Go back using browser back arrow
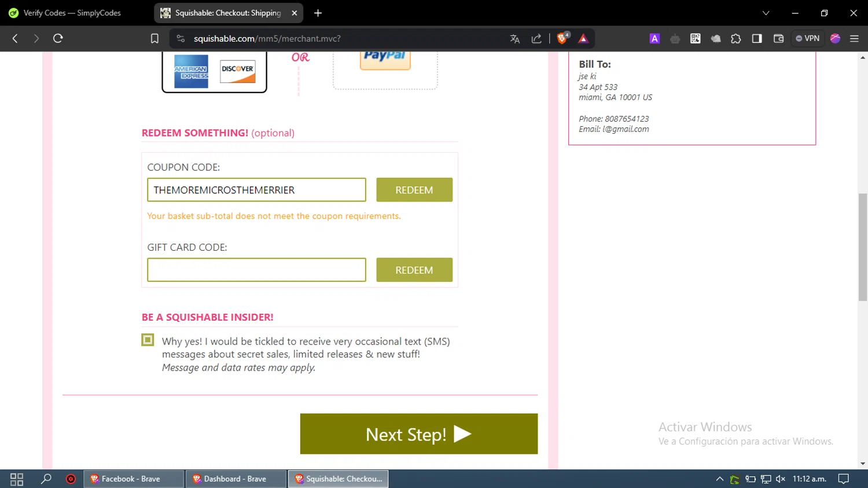868x488 pixels. click(x=15, y=38)
